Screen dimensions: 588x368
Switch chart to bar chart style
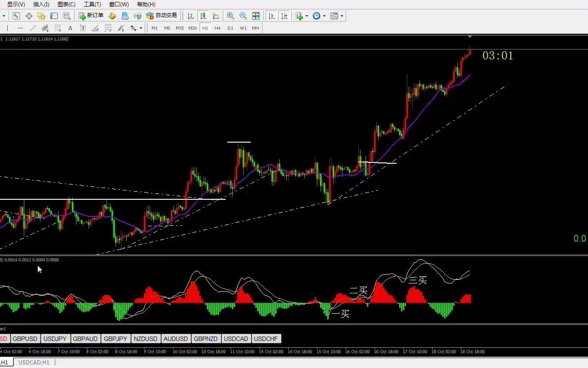(x=191, y=16)
